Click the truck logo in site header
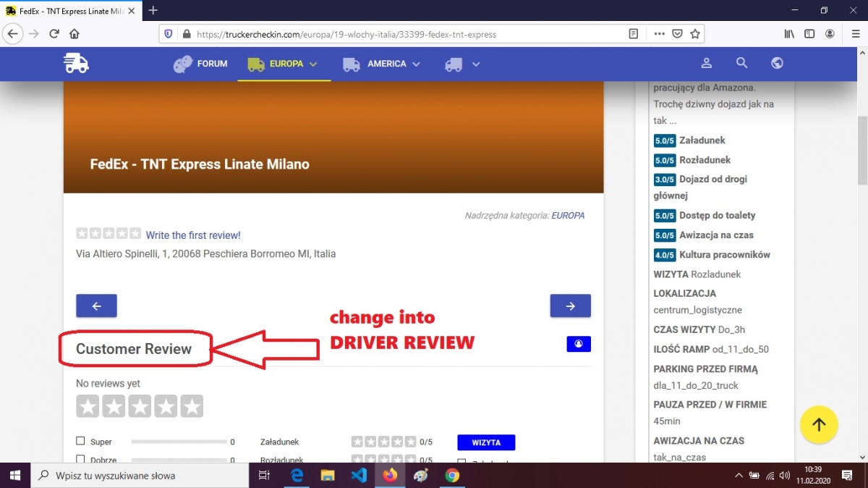This screenshot has width=868, height=488. [76, 64]
